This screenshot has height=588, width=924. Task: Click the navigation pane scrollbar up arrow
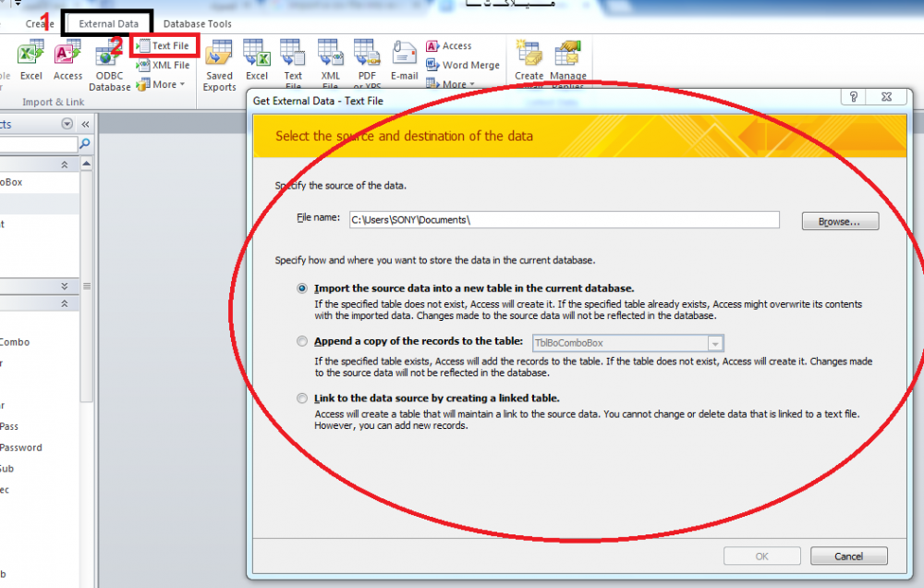tap(87, 164)
